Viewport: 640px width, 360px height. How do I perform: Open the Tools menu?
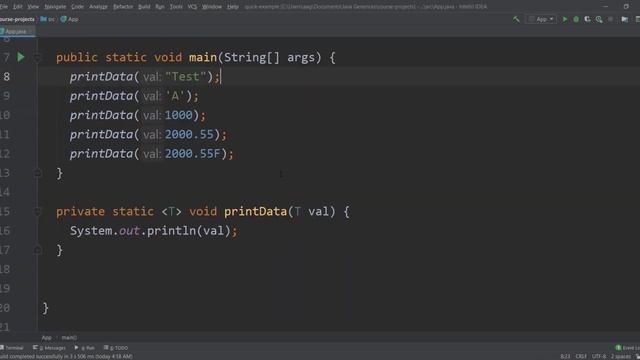176,7
